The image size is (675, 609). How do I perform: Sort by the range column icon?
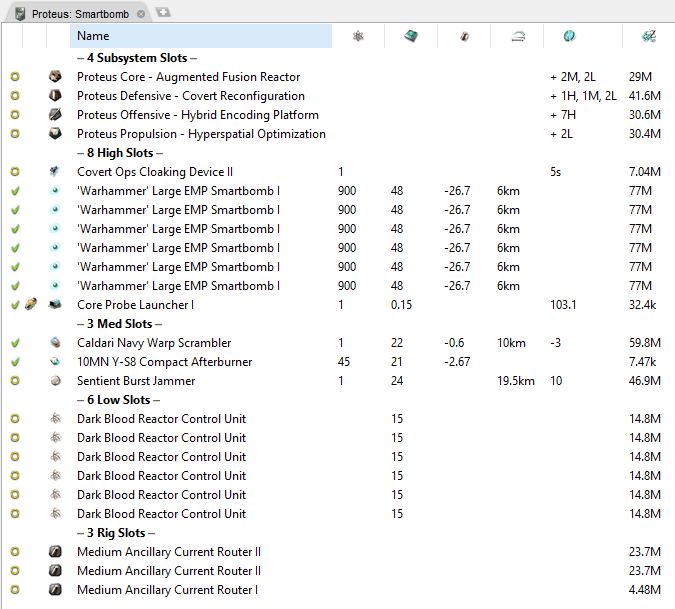coord(518,37)
